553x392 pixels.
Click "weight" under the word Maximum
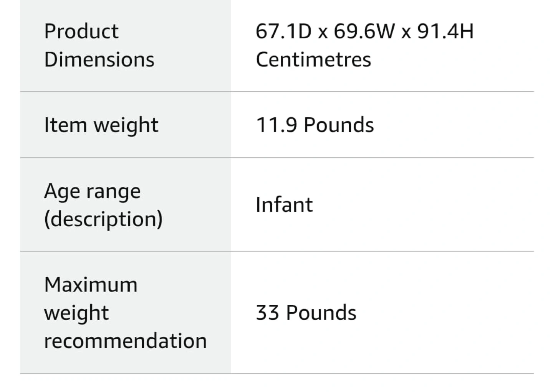(x=76, y=313)
